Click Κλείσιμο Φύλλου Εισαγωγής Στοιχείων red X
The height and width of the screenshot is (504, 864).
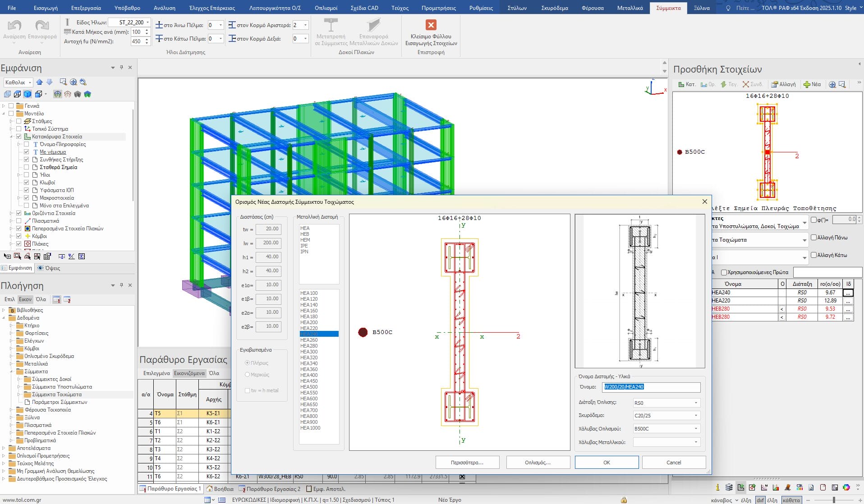431,25
